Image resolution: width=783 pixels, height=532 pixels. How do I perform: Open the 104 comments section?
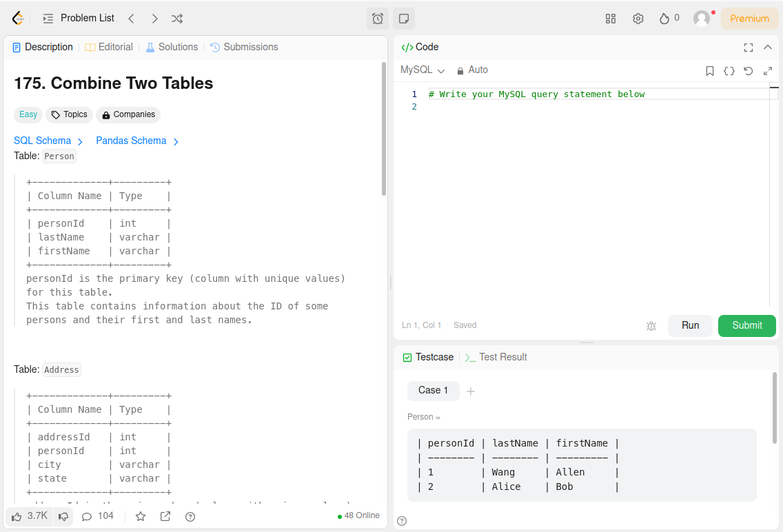(98, 516)
